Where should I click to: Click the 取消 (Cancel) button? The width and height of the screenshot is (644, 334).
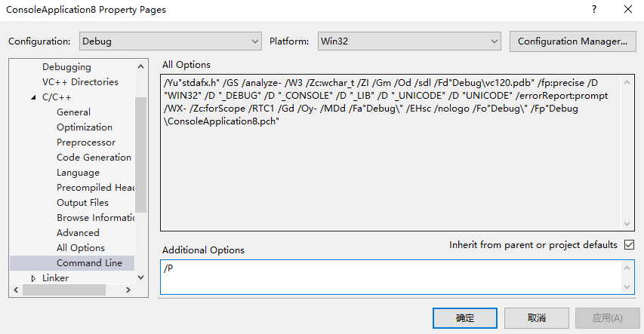coord(537,317)
